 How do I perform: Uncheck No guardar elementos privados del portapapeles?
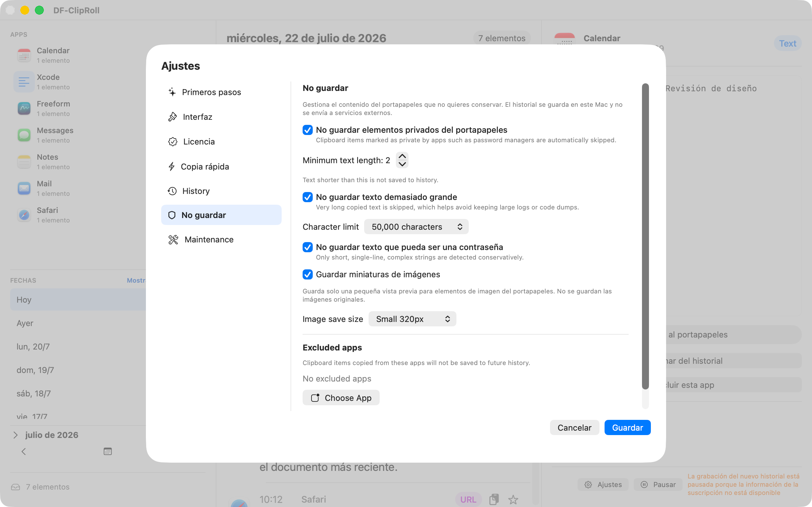pyautogui.click(x=307, y=130)
